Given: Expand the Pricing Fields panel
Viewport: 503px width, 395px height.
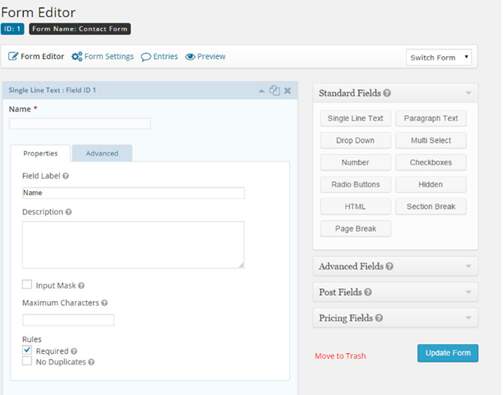Looking at the screenshot, I should 395,318.
